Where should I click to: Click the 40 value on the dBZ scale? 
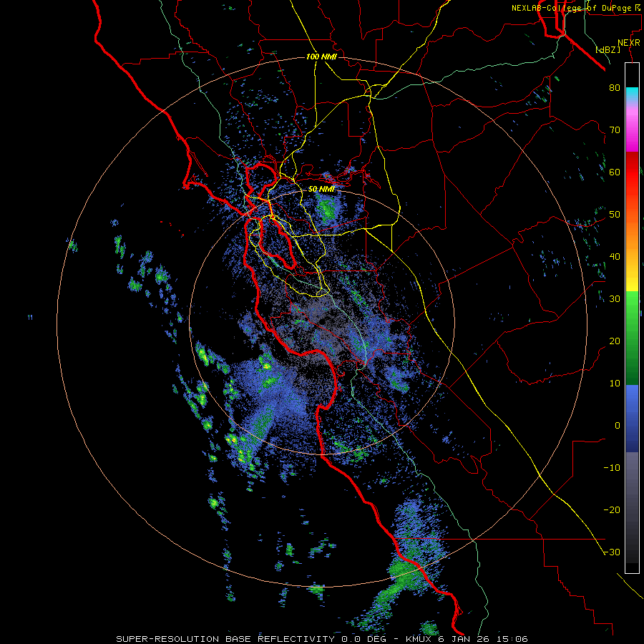point(615,257)
